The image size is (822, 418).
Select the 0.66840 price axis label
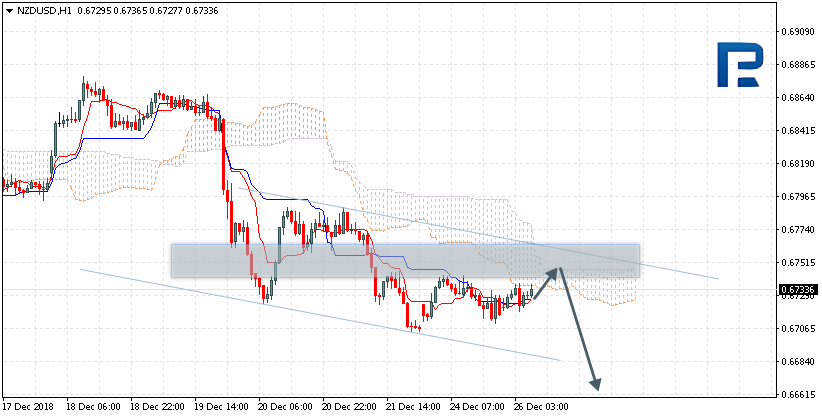(797, 362)
